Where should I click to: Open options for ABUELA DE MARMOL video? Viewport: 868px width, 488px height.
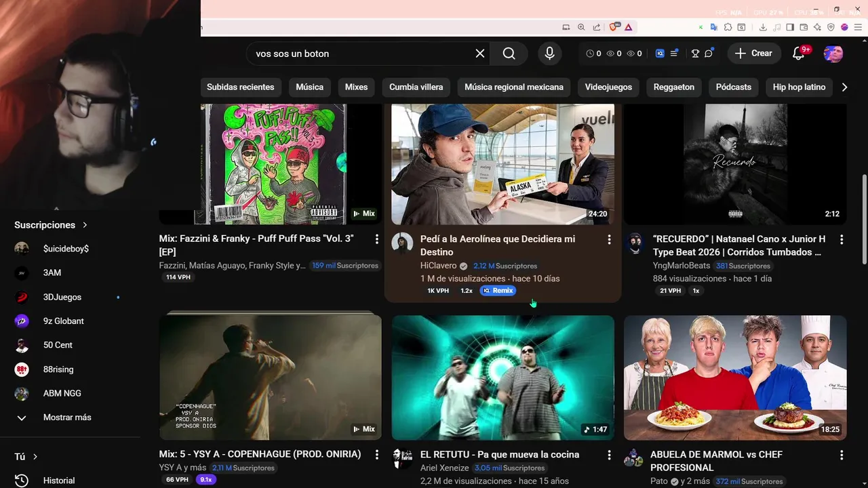[842, 455]
